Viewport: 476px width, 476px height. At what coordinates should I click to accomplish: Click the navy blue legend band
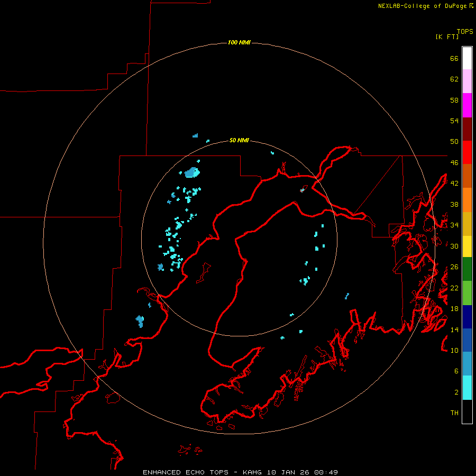coord(467,317)
